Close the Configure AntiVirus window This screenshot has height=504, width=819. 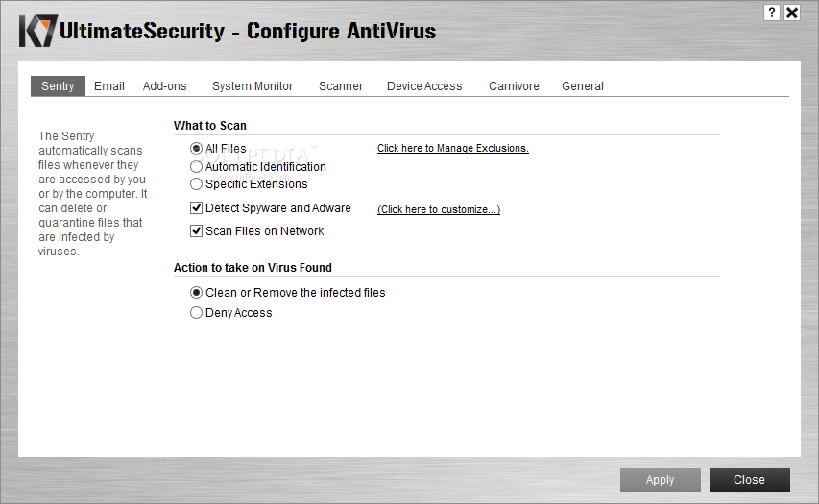[x=792, y=12]
